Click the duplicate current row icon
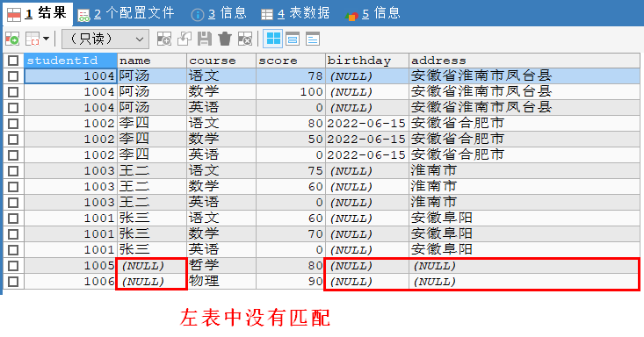Screen dimensions: 644x337 click(x=185, y=39)
